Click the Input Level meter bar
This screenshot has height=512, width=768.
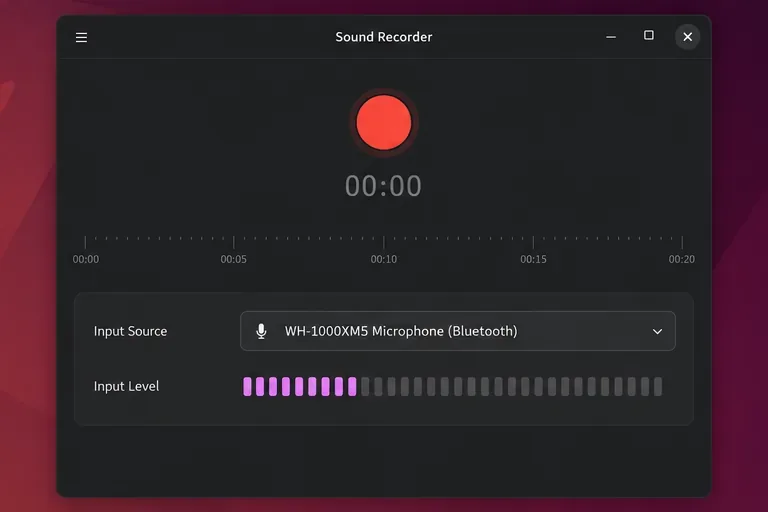(453, 387)
